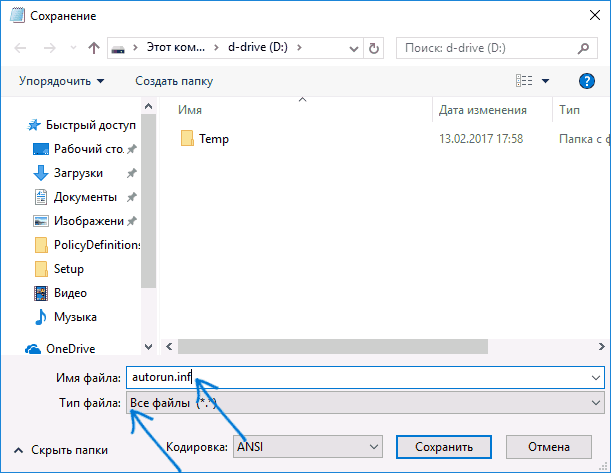Open 'Изображения' in navigation pane
This screenshot has height=473, width=611.
[89, 221]
